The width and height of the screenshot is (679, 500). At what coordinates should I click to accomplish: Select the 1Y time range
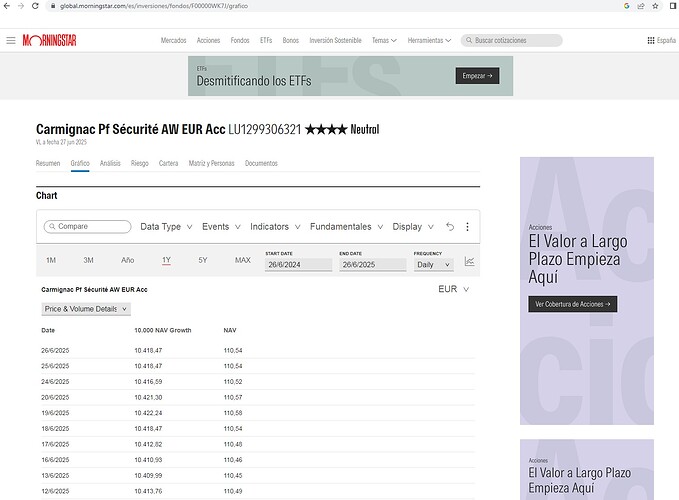(166, 260)
